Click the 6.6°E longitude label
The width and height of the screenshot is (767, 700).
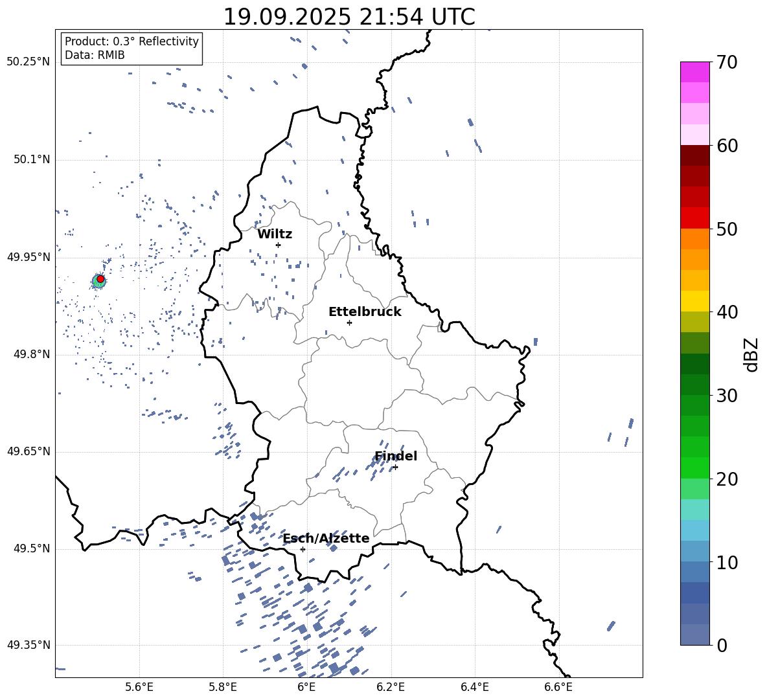click(x=558, y=687)
